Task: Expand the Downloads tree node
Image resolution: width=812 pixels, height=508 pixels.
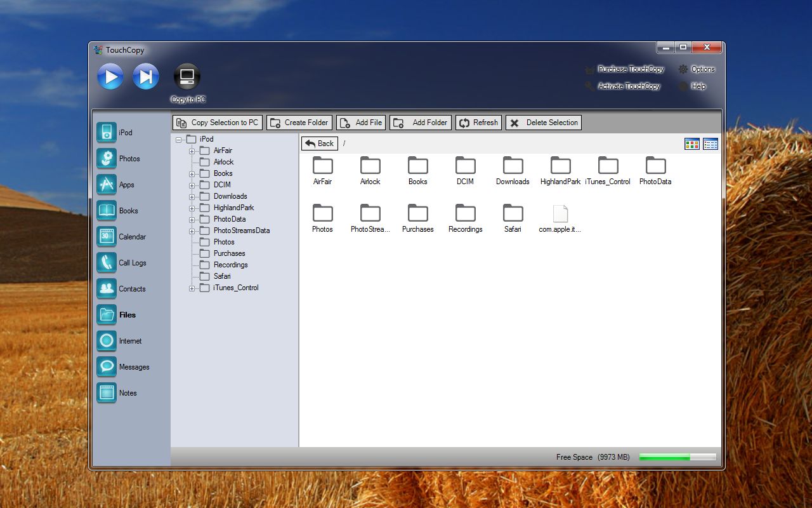Action: 192,196
